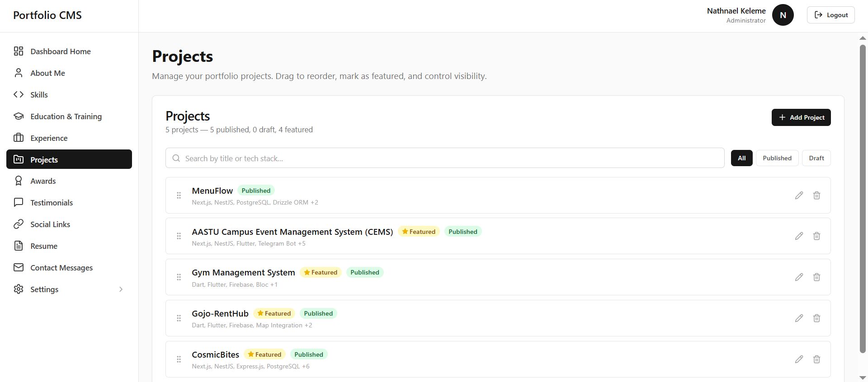Viewport: 868px width, 382px height.
Task: Click the Contact Messages envelope icon
Action: pos(19,267)
